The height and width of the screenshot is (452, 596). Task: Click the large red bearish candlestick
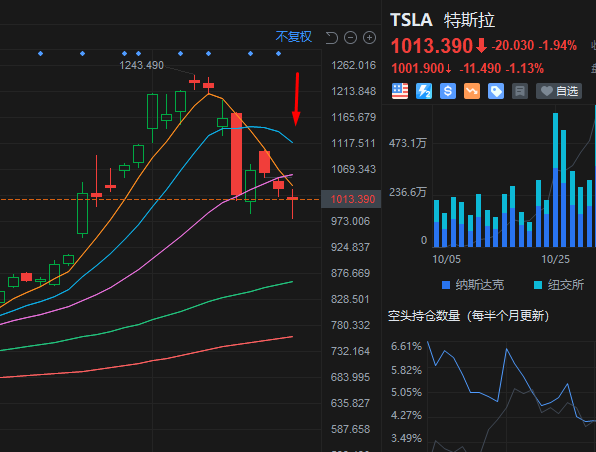coord(236,154)
